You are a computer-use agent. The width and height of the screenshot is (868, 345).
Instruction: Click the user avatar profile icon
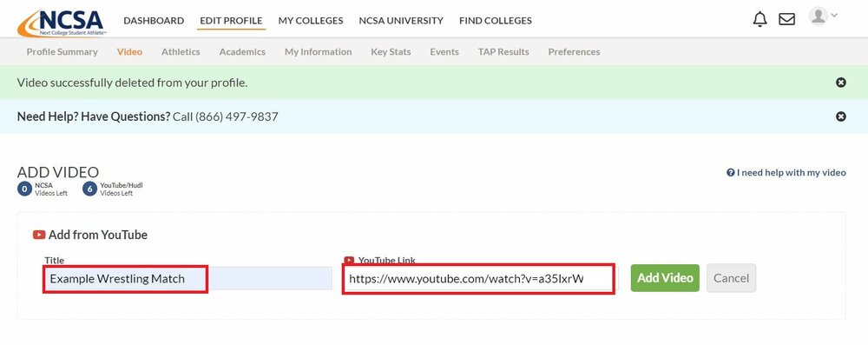(818, 17)
